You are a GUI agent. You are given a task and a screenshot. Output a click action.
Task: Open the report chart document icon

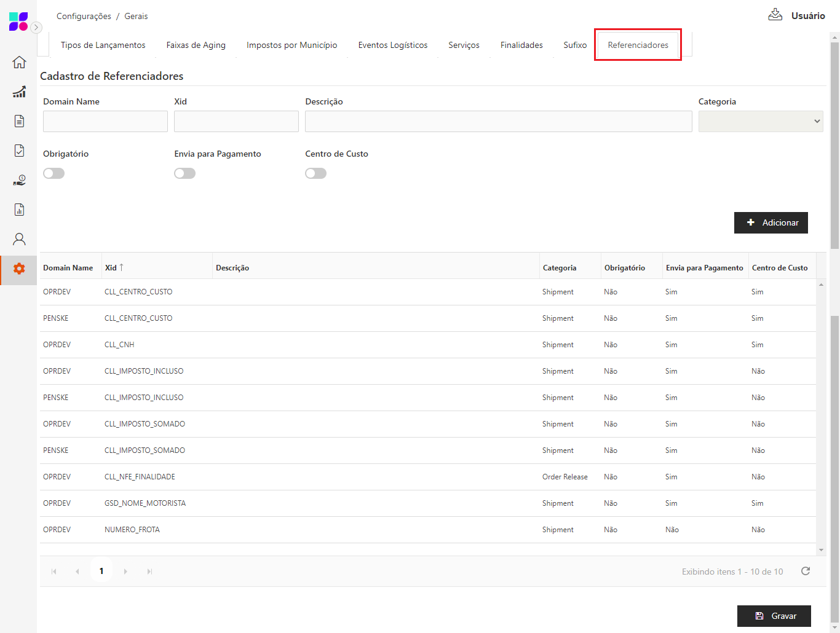pyautogui.click(x=19, y=210)
